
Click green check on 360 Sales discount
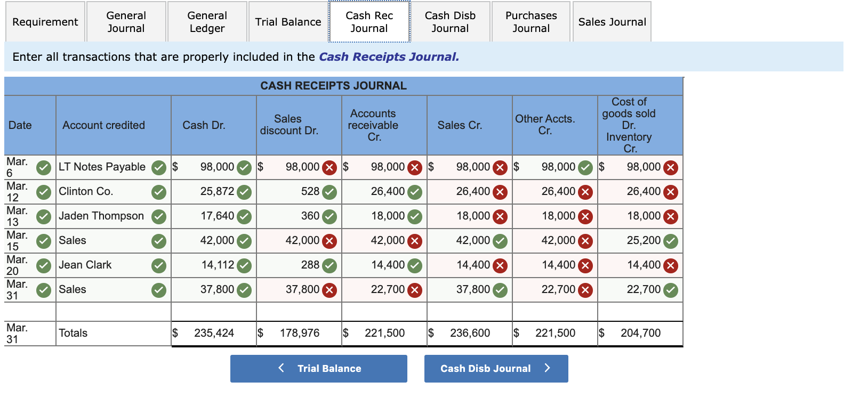tap(329, 217)
